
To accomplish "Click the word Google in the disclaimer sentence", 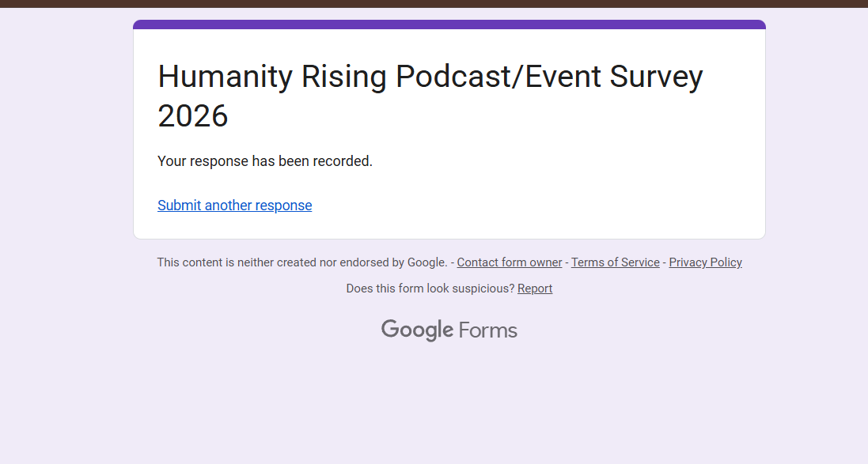I will tap(426, 262).
